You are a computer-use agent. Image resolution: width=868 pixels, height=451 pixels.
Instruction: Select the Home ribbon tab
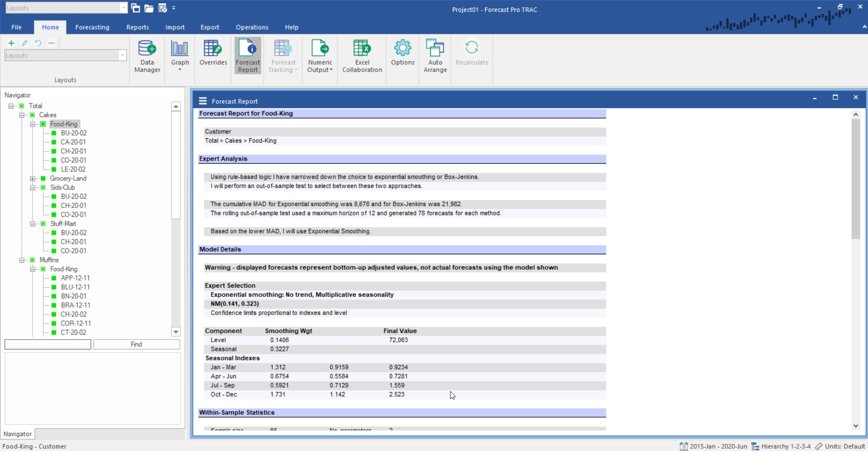tap(50, 27)
